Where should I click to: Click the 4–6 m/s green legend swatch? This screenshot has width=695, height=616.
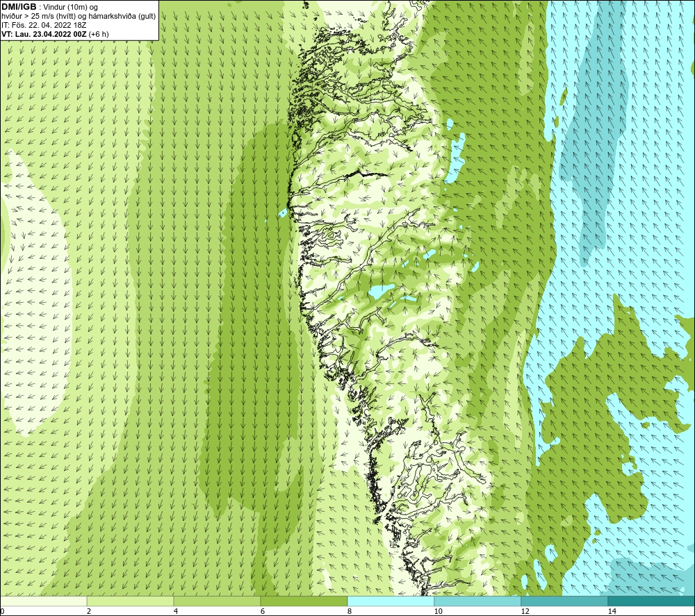click(x=217, y=601)
